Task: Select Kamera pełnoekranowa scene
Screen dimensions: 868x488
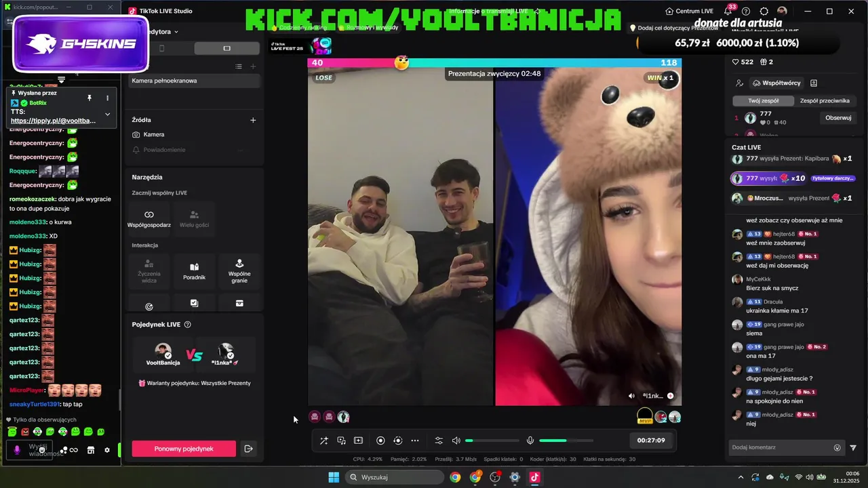Action: tap(194, 81)
